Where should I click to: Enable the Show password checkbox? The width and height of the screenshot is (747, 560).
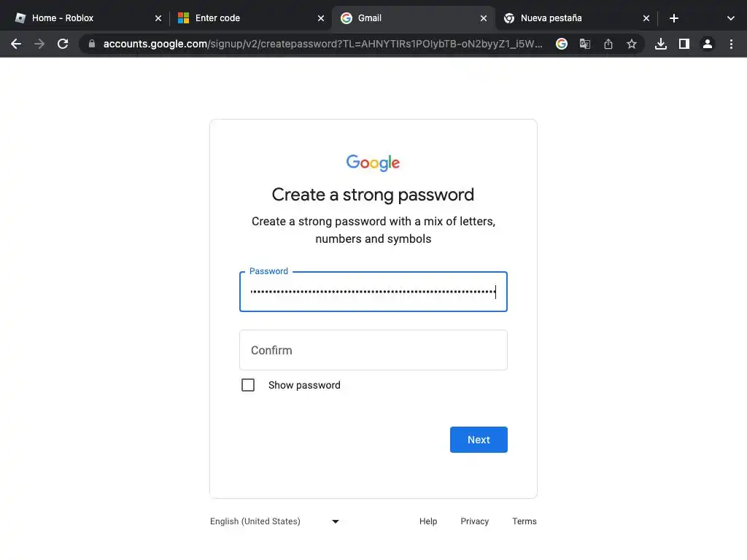248,385
